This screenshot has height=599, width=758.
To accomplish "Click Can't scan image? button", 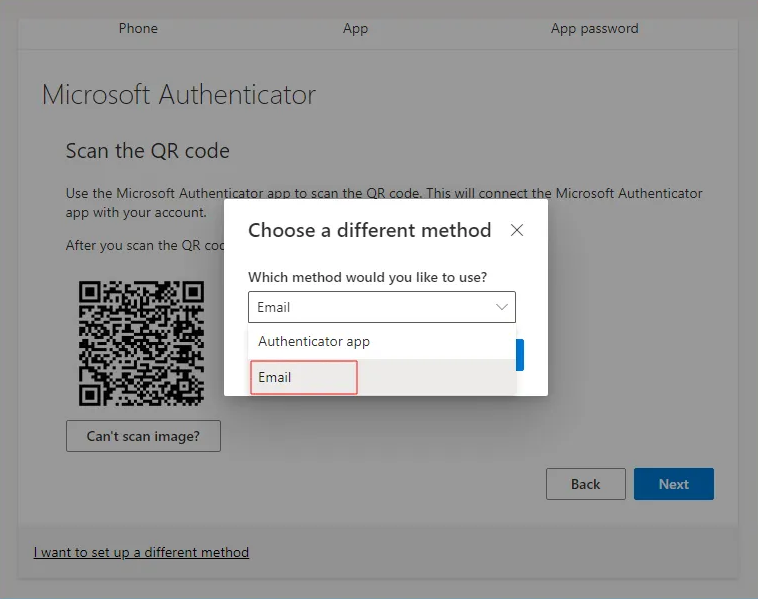I will click(143, 436).
